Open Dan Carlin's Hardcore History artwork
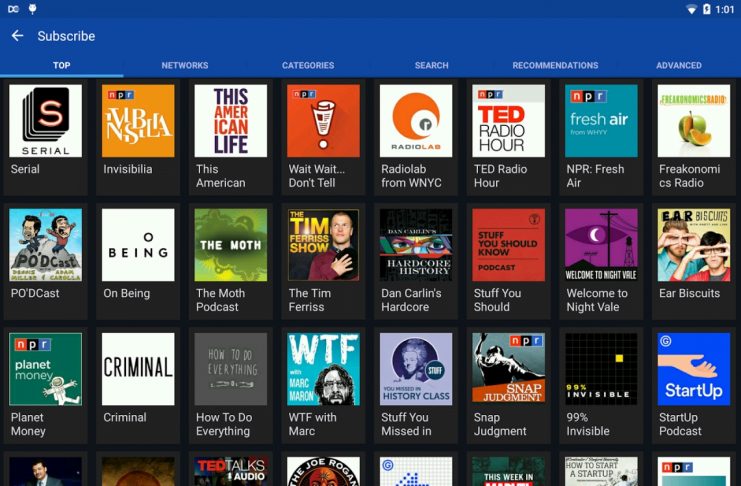The width and height of the screenshot is (741, 486). point(416,245)
